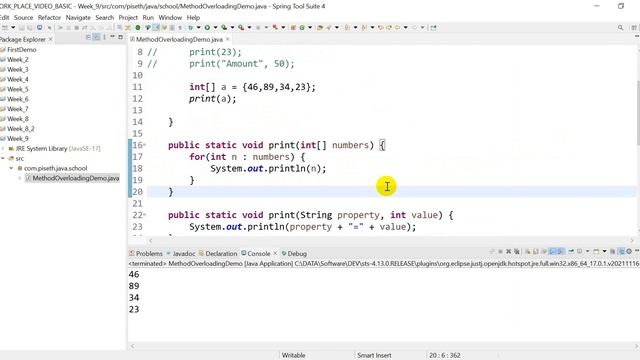Switch to the Javadoc tab
Screen dimensions: 640x360
(181, 253)
